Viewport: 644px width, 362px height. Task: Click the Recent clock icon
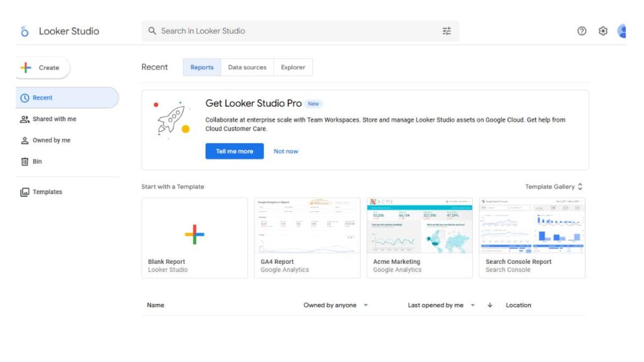(x=25, y=97)
